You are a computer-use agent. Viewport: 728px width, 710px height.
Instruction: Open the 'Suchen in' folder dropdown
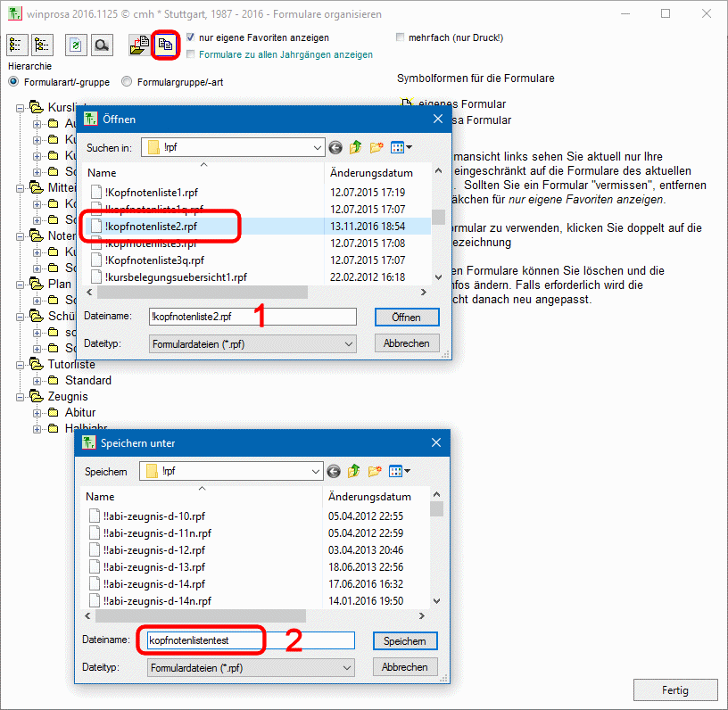coord(317,148)
